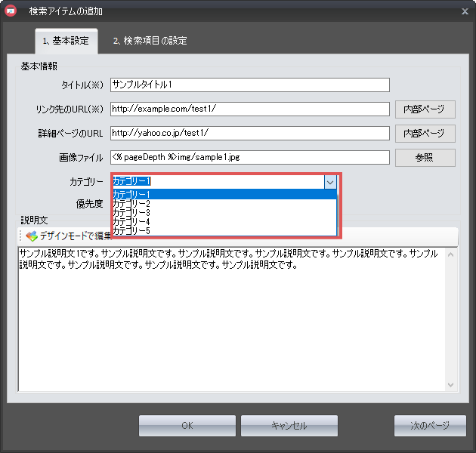476x453 pixels.
Task: Choose カテゴリー2 in the list
Action: pyautogui.click(x=224, y=204)
